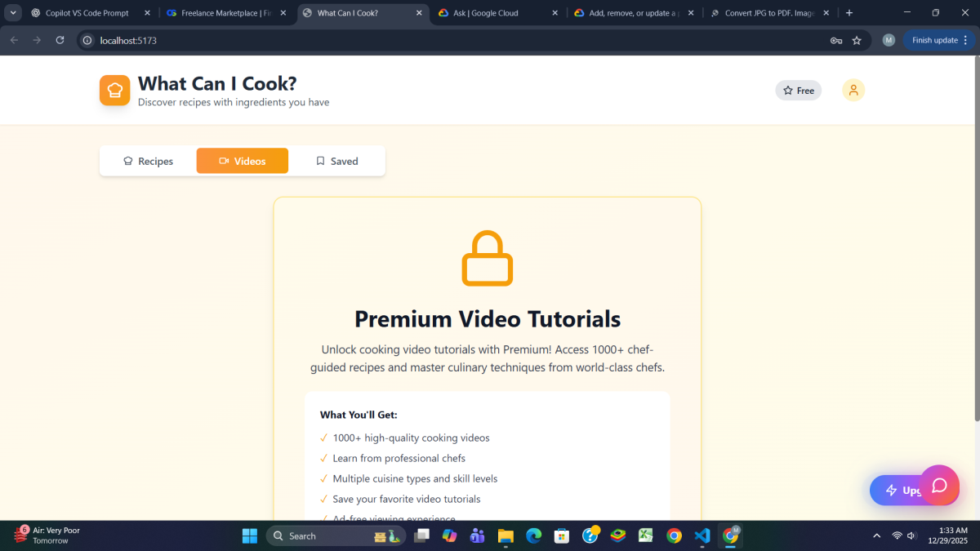Screen dimensions: 980x551
Task: Open the user profile icon in header
Action: [x=853, y=91]
